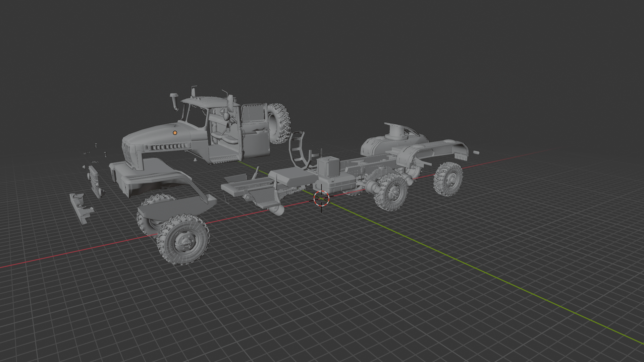
Task: Select the nearest front wheel in the foreground
Action: click(183, 240)
